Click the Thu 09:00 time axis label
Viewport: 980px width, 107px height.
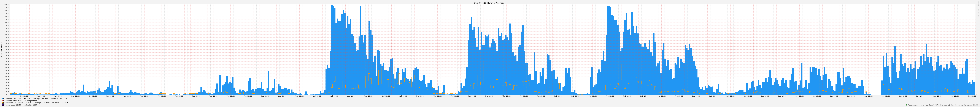pos(472,96)
